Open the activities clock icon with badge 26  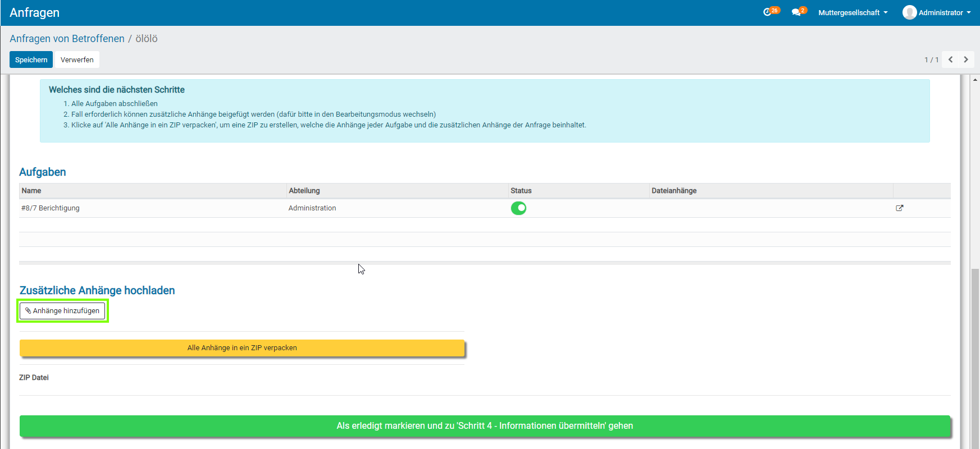point(767,12)
